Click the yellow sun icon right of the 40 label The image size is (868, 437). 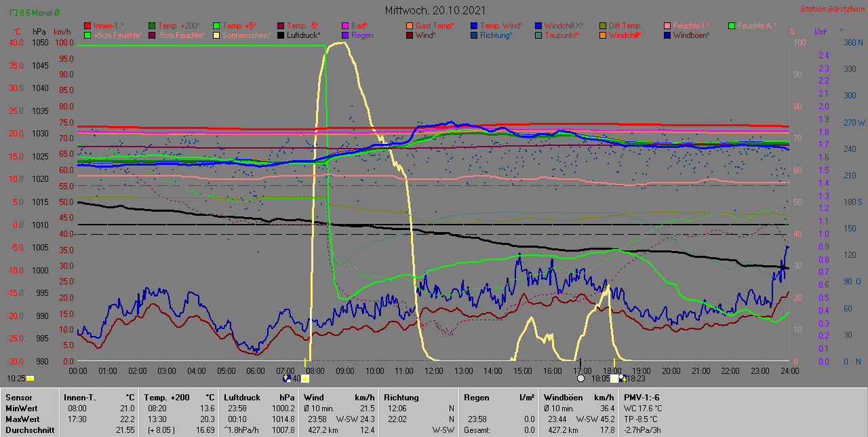305,379
